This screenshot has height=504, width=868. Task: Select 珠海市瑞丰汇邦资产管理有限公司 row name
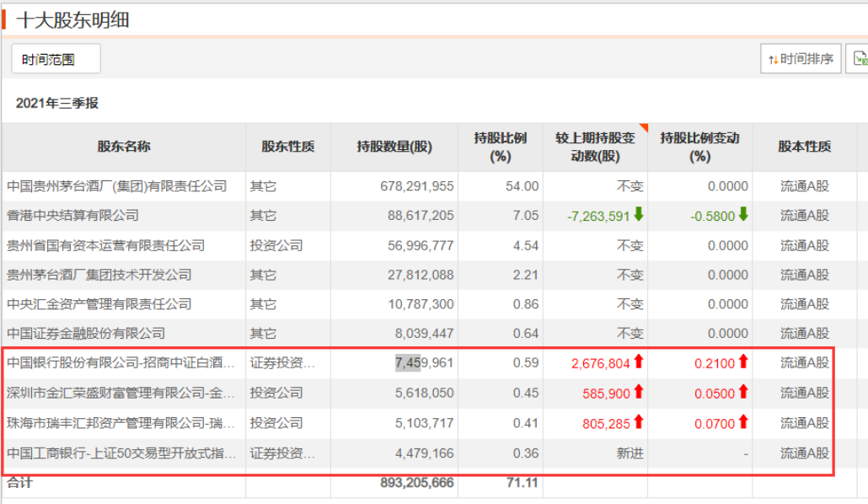click(x=121, y=423)
